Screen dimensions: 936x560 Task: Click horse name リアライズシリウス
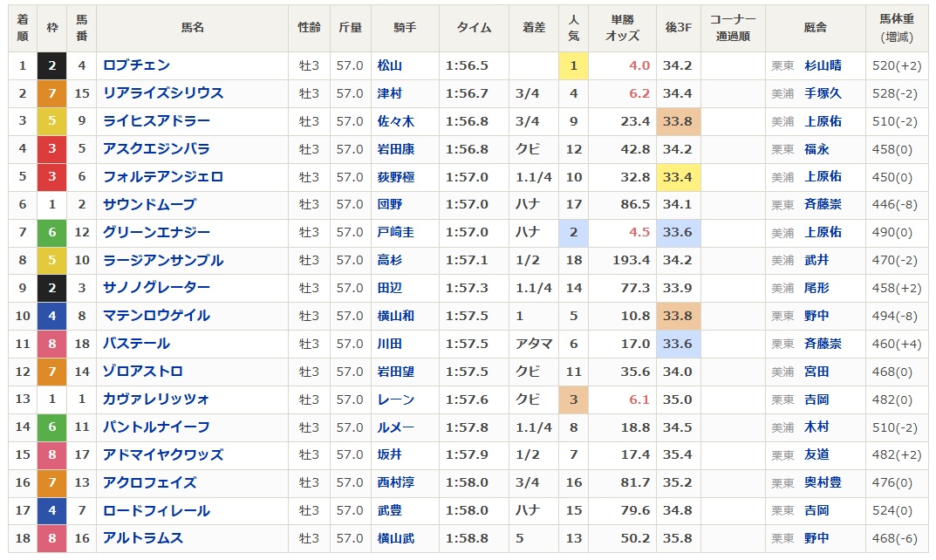click(x=163, y=93)
